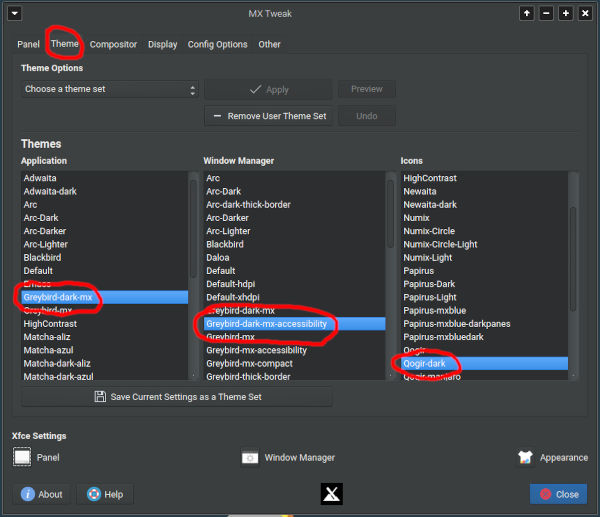The height and width of the screenshot is (517, 600).
Task: Select Numix-Circle-Light icon theme
Action: [484, 244]
